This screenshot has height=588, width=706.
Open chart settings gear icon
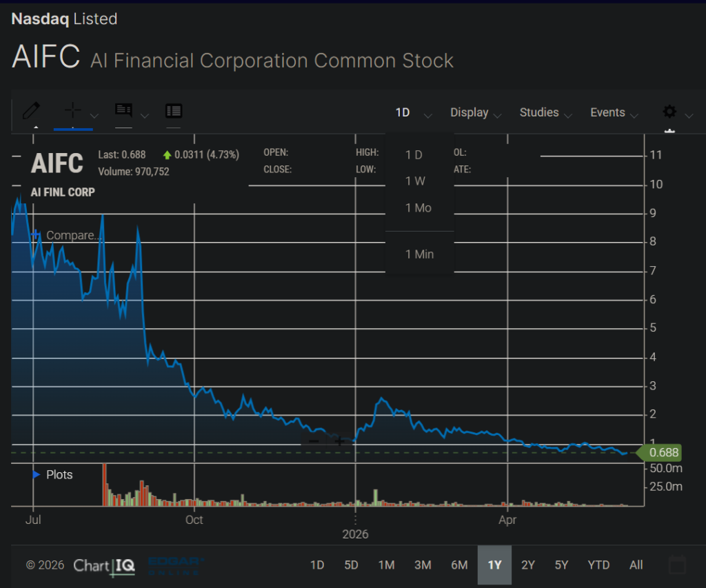pyautogui.click(x=669, y=111)
